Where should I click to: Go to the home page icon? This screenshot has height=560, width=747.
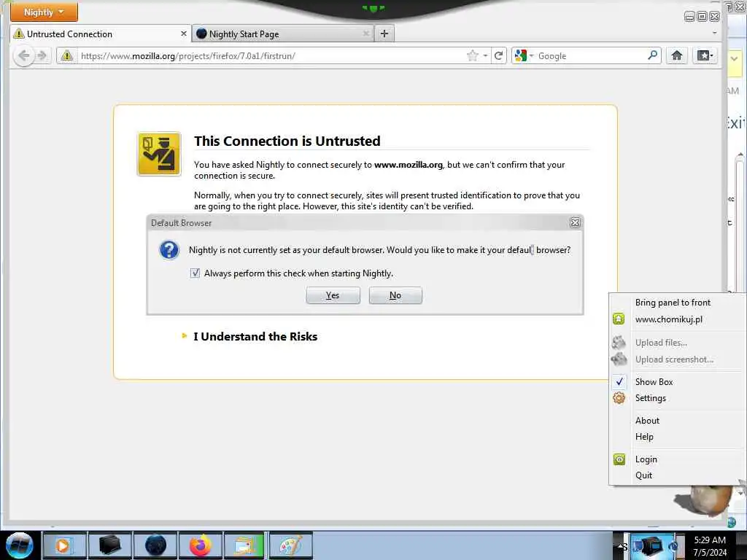coord(676,55)
